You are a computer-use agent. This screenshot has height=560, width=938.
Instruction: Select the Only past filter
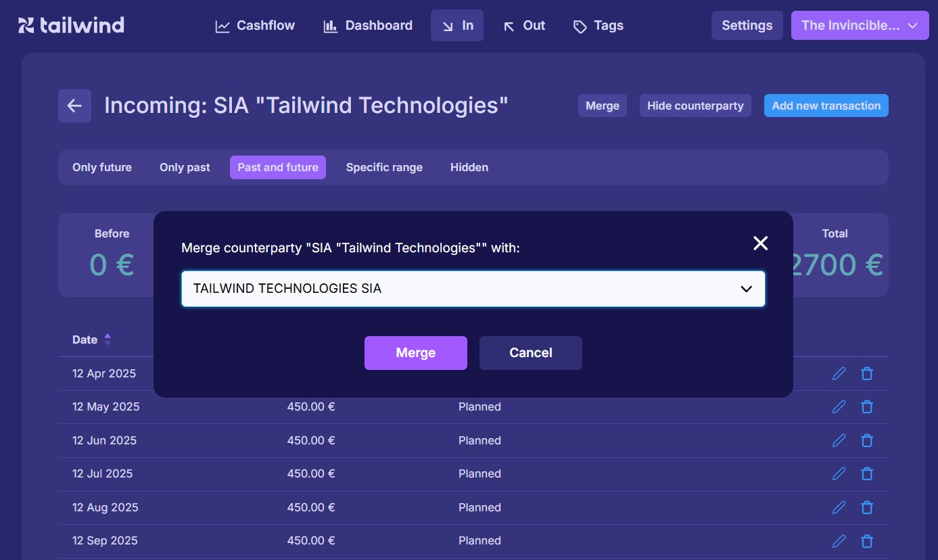pos(185,167)
